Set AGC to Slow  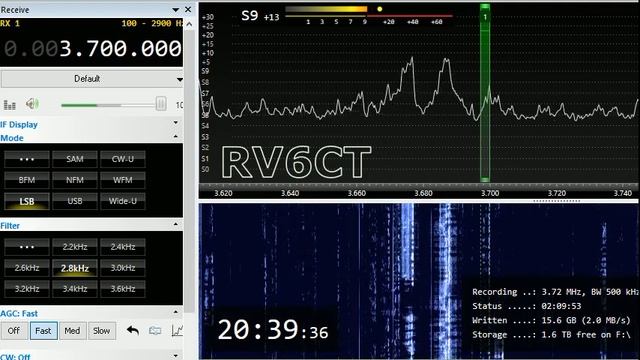tap(101, 331)
